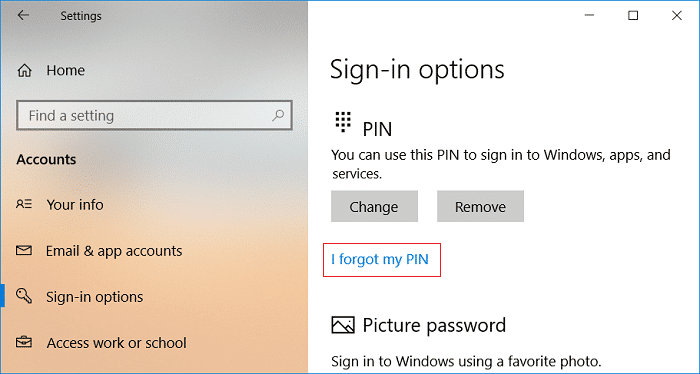Screen dimensions: 700x374
Task: Click the Your info person icon
Action: pos(24,204)
